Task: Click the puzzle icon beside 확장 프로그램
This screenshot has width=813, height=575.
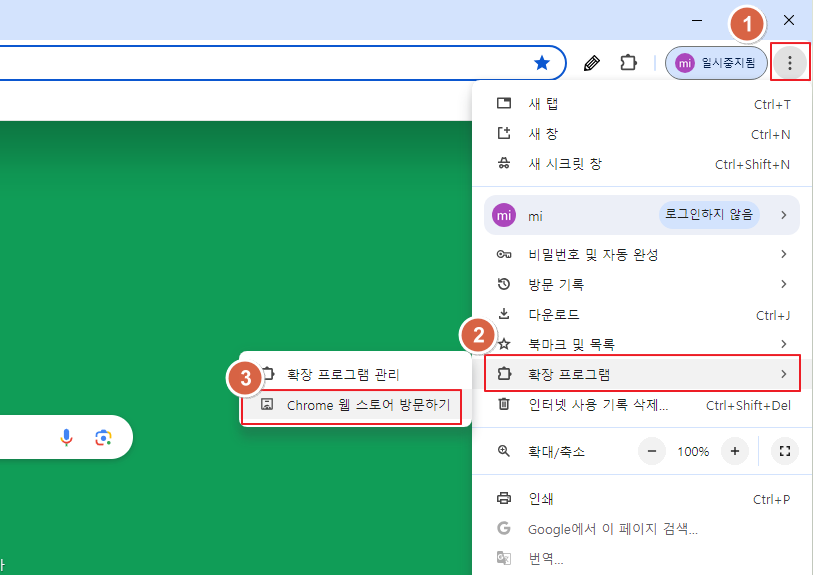Action: click(x=504, y=373)
